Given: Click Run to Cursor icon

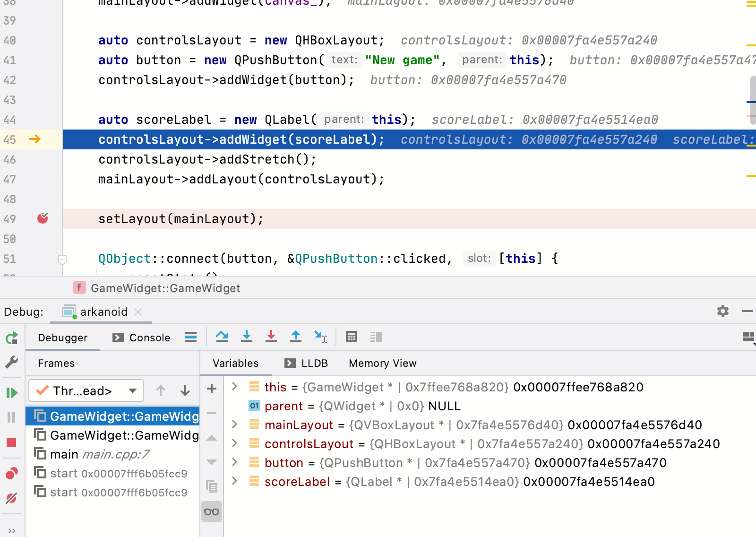Looking at the screenshot, I should (320, 337).
